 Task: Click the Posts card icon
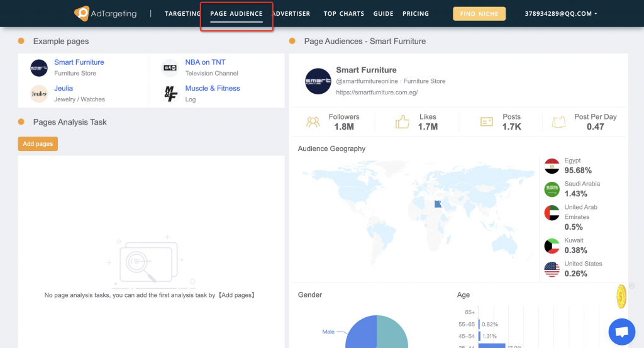click(486, 122)
